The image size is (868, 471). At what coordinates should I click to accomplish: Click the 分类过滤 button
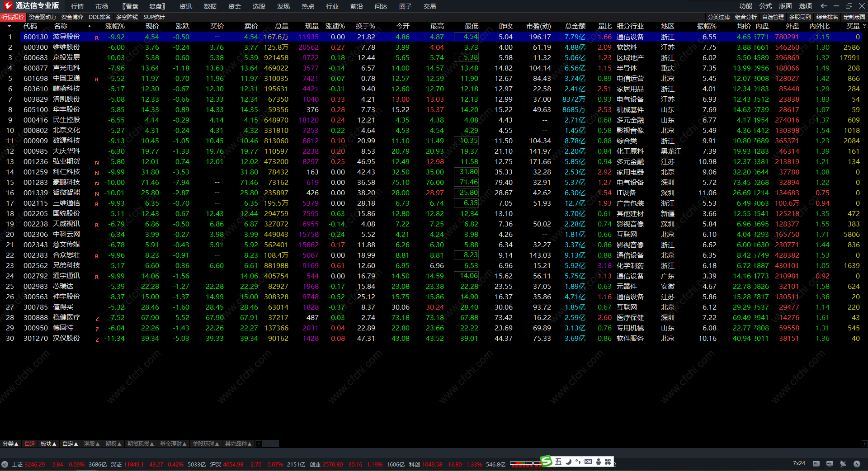(x=719, y=17)
